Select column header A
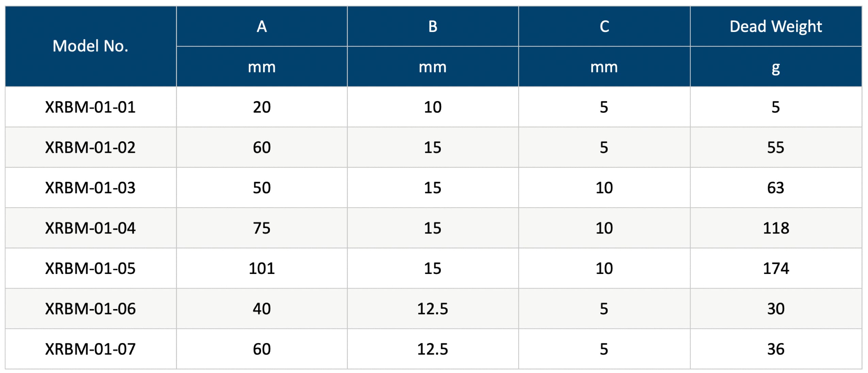 [261, 27]
